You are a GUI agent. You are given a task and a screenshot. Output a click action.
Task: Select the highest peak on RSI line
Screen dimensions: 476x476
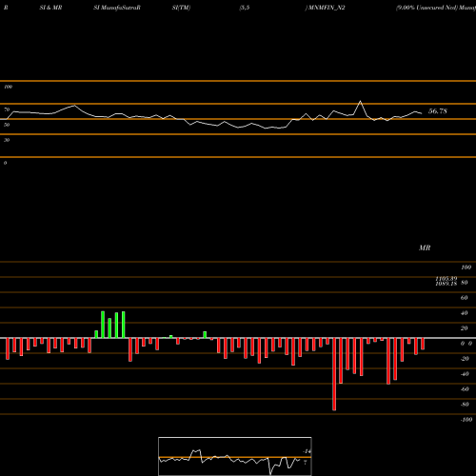tap(360, 101)
